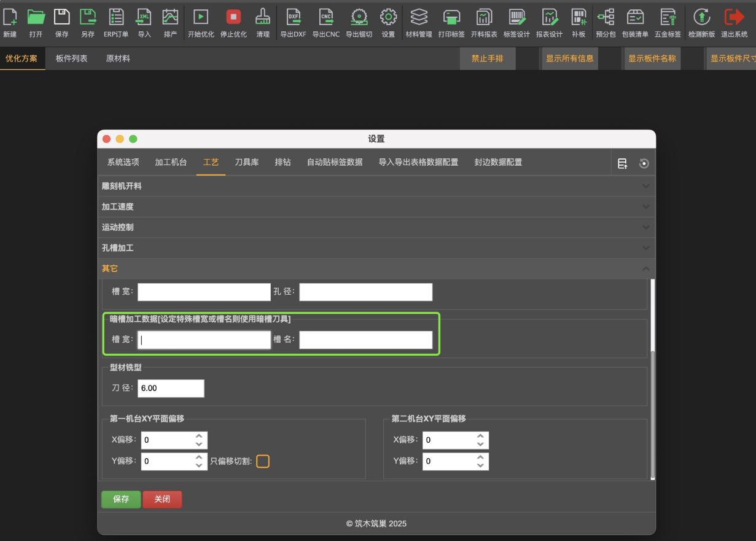Open 材料管理 (material management) icon
Screen dimensions: 756x541
click(419, 17)
